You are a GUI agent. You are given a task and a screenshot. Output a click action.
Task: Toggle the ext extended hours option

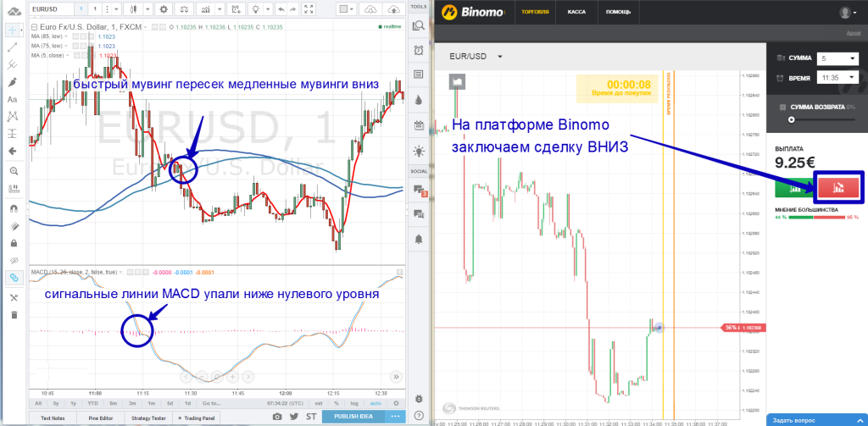[319, 403]
